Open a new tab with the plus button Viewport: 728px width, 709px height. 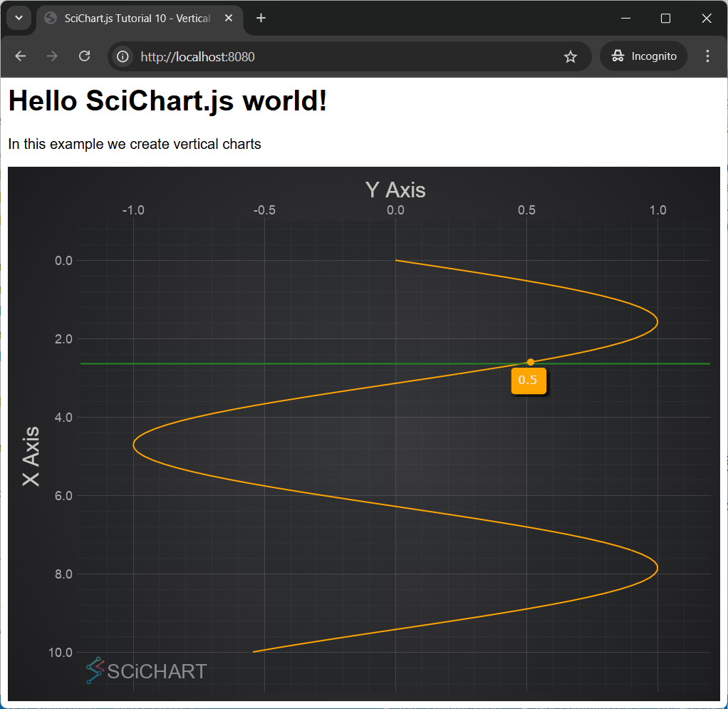261,19
